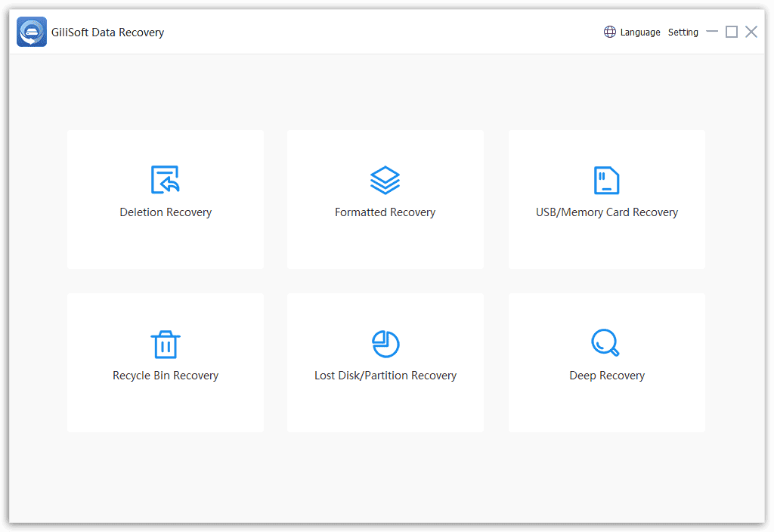Open the Language menu
The height and width of the screenshot is (532, 774).
pos(639,32)
